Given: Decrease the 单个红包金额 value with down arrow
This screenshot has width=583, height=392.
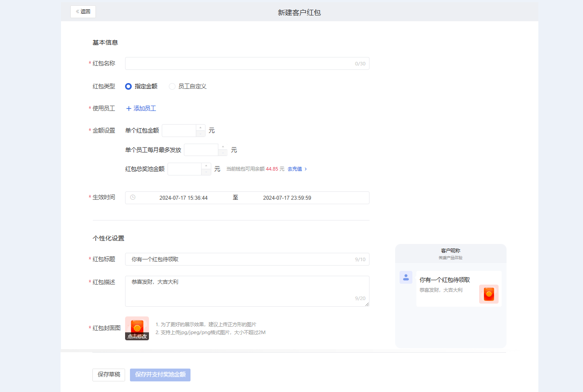Looking at the screenshot, I should (x=201, y=134).
